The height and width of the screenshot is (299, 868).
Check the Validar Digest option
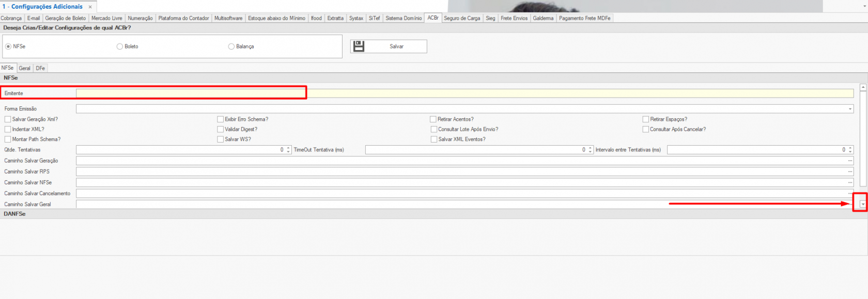pos(221,129)
